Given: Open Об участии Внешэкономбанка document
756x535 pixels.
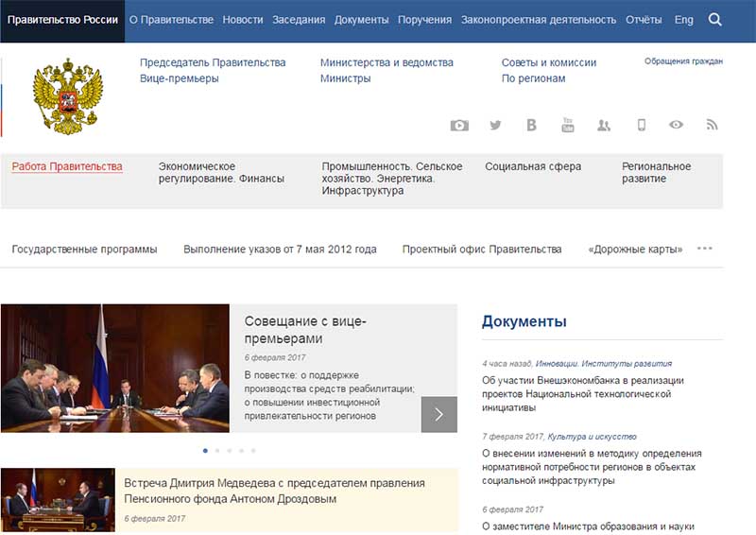Looking at the screenshot, I should pyautogui.click(x=583, y=394).
